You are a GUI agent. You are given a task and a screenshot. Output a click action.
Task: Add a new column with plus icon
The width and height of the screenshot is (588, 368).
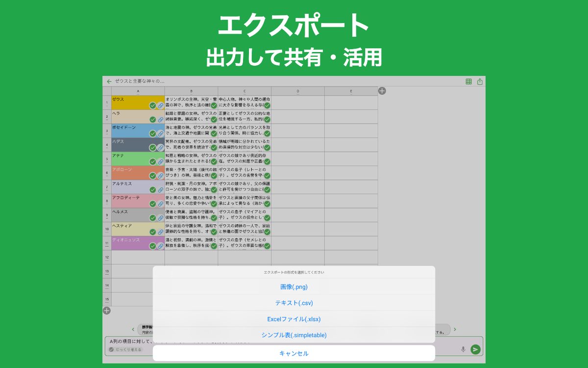tap(382, 91)
